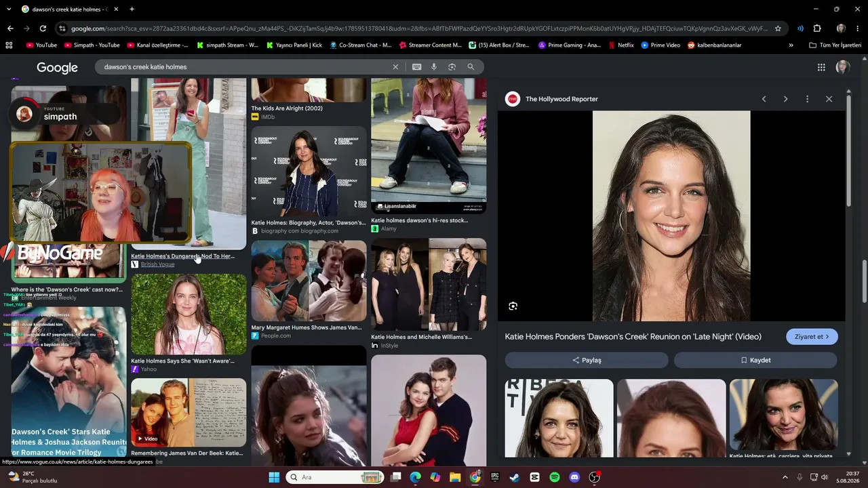Open the Co-Stream Chat bookmark

361,45
